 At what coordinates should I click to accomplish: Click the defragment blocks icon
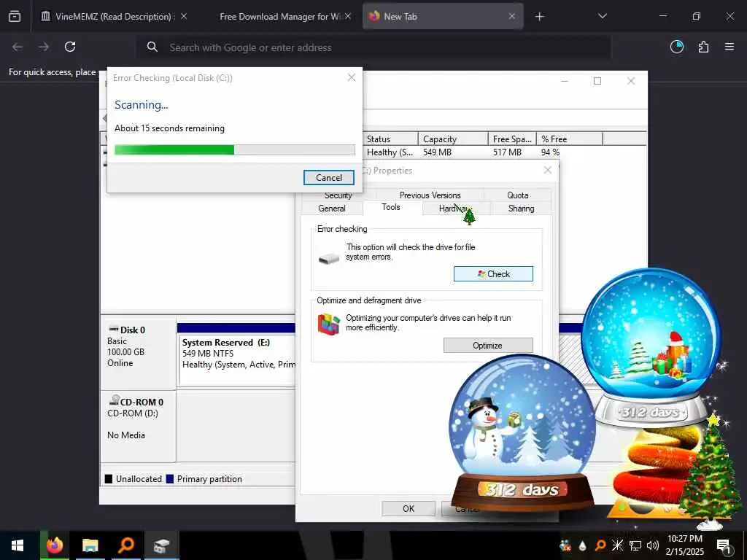click(x=329, y=324)
